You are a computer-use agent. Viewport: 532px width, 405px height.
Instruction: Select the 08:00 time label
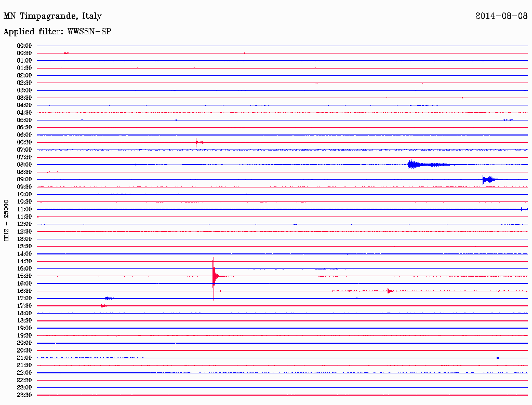point(24,165)
